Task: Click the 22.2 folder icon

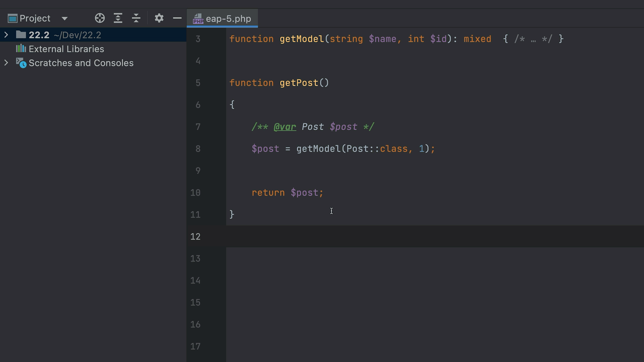Action: [21, 35]
